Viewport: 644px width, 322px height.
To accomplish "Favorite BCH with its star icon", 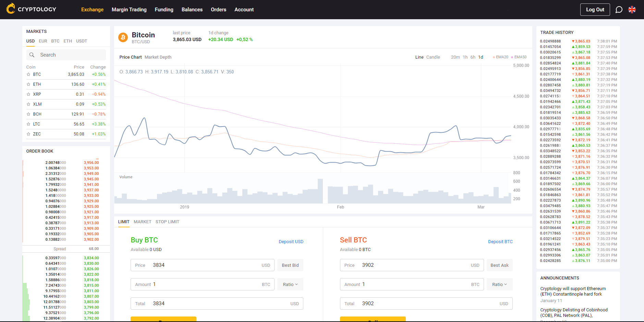I will [x=28, y=114].
